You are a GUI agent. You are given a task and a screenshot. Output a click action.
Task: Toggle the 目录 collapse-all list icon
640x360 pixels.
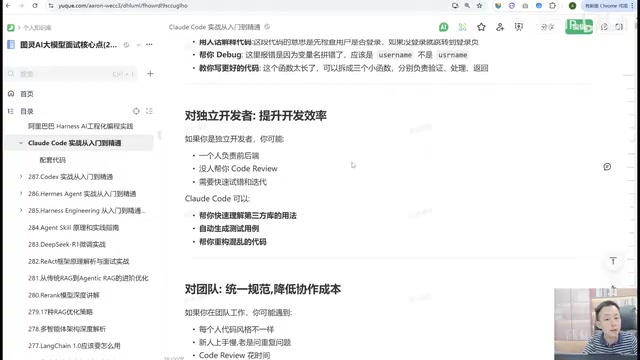(149, 111)
